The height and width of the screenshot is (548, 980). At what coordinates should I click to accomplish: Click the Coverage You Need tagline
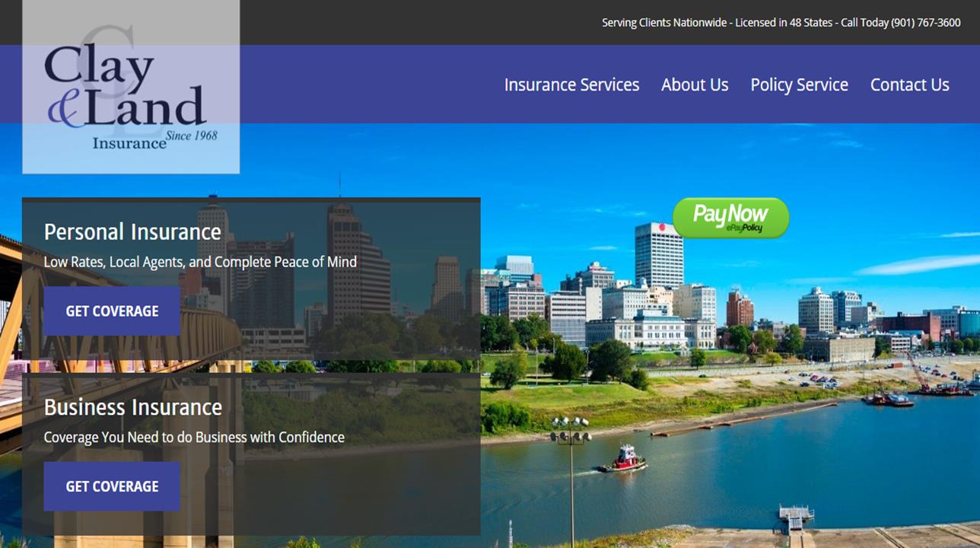[x=194, y=437]
